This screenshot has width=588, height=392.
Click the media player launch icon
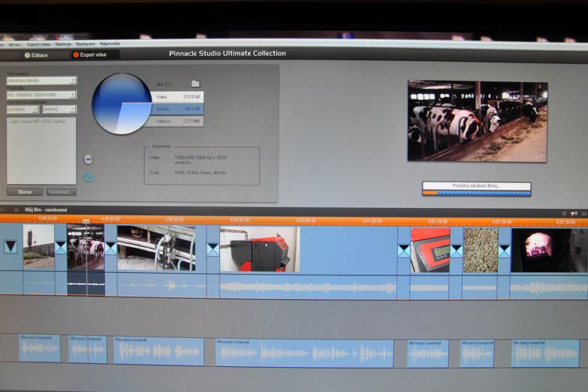pyautogui.click(x=88, y=160)
